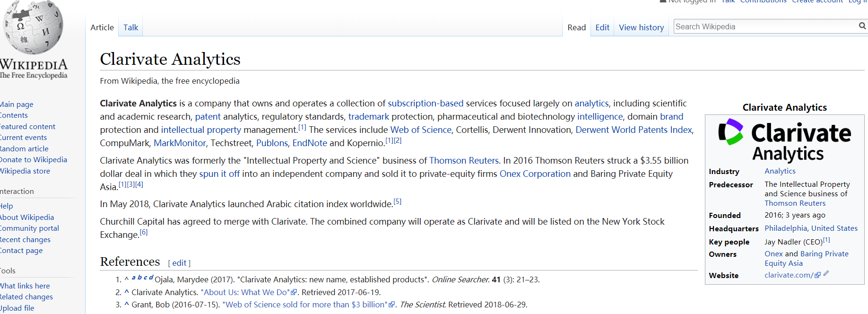The image size is (868, 314).
Task: Open Philadelphia link in infobox
Action: (x=786, y=228)
